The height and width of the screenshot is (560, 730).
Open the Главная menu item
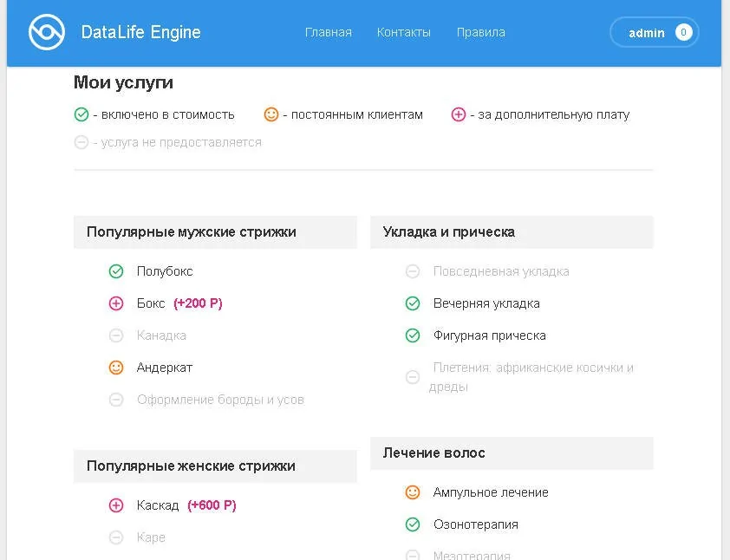click(x=329, y=33)
